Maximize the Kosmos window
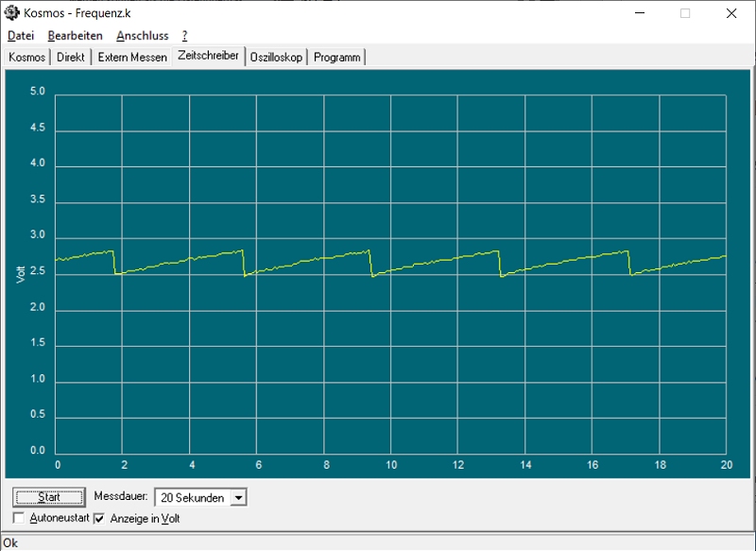 pos(685,13)
